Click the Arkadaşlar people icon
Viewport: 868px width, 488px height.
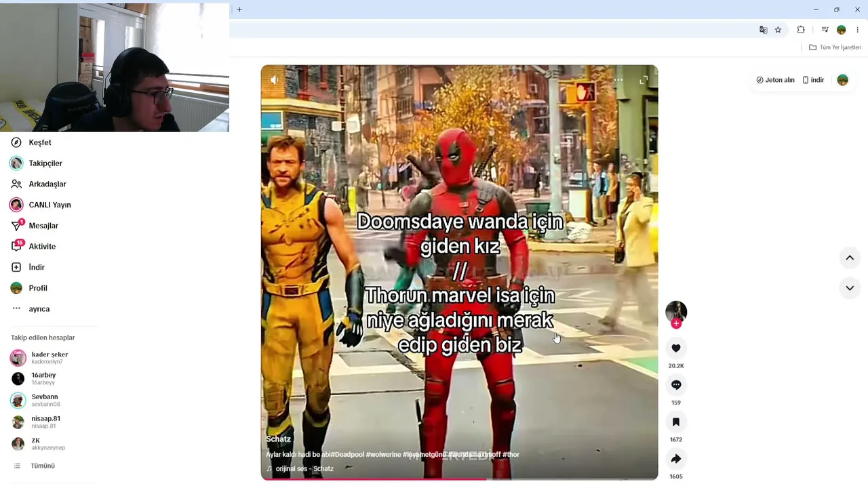(x=16, y=184)
